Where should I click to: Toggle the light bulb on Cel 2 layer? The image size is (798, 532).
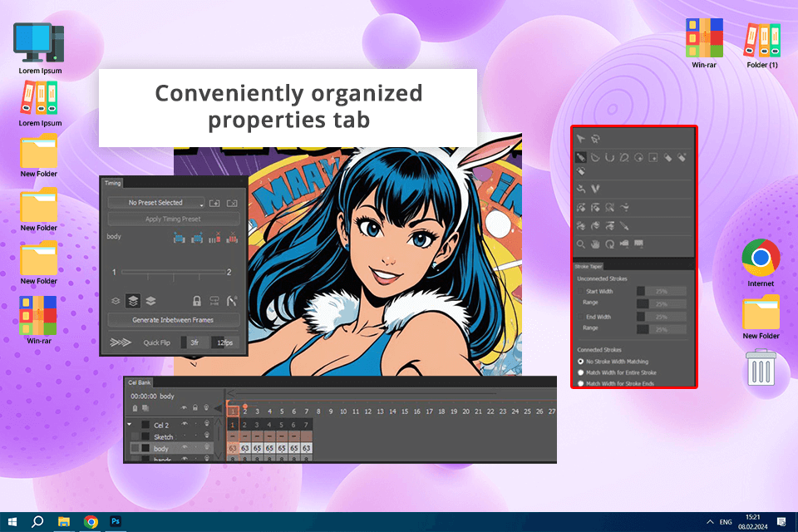click(207, 424)
